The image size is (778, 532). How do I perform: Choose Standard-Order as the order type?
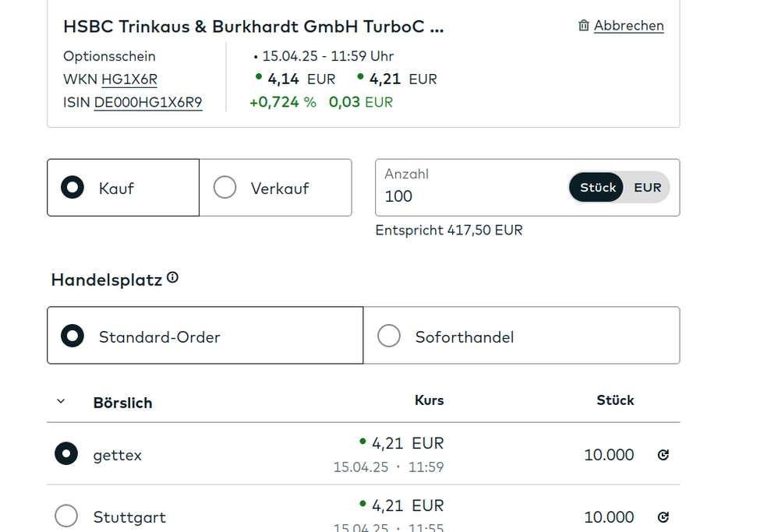(72, 336)
